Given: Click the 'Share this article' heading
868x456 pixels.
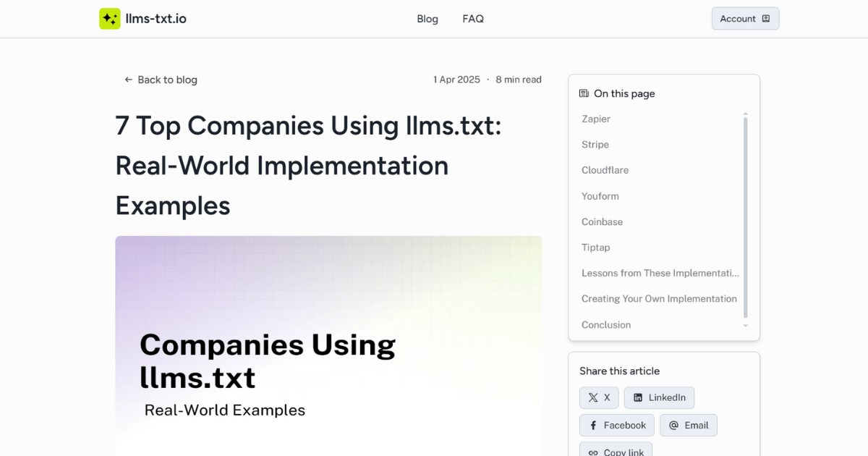Looking at the screenshot, I should [x=619, y=371].
